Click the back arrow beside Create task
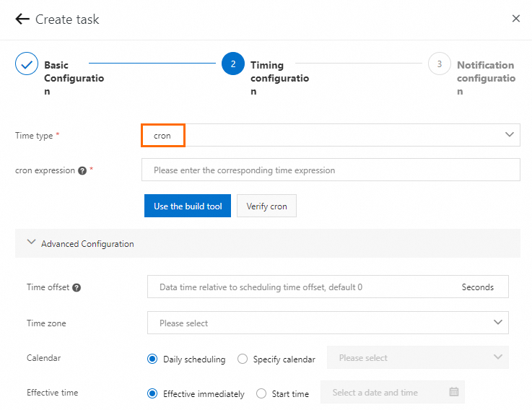 coord(22,19)
